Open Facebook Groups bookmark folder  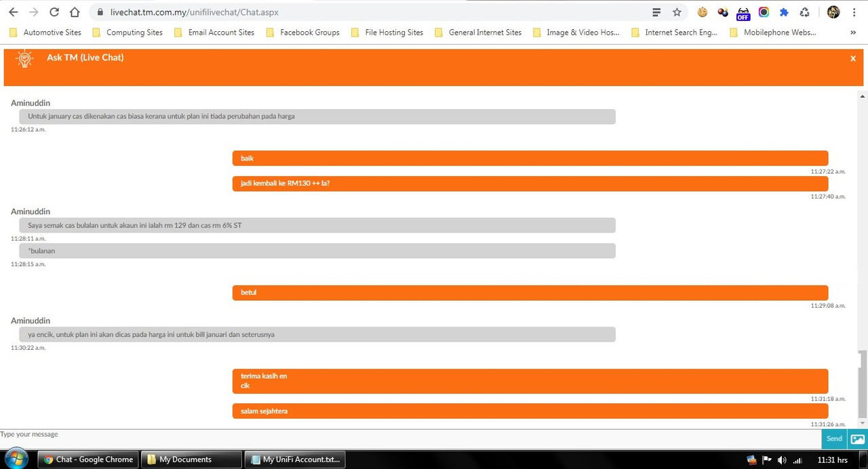click(x=302, y=32)
